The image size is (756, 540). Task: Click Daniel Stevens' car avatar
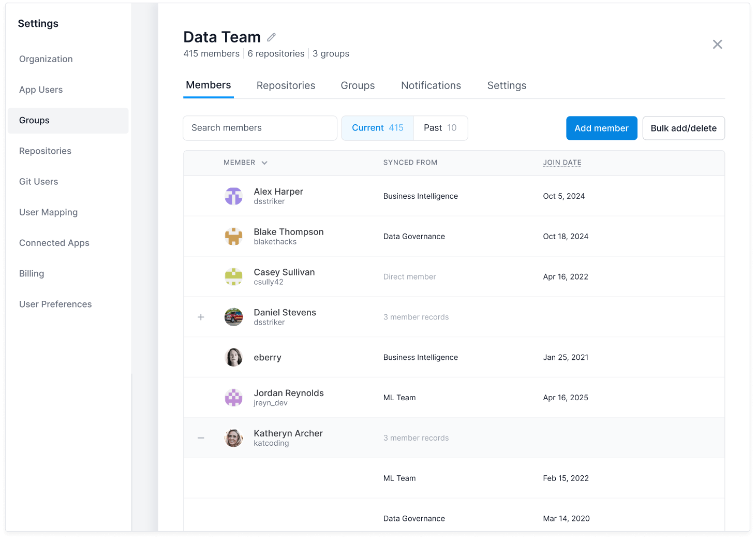pyautogui.click(x=233, y=317)
